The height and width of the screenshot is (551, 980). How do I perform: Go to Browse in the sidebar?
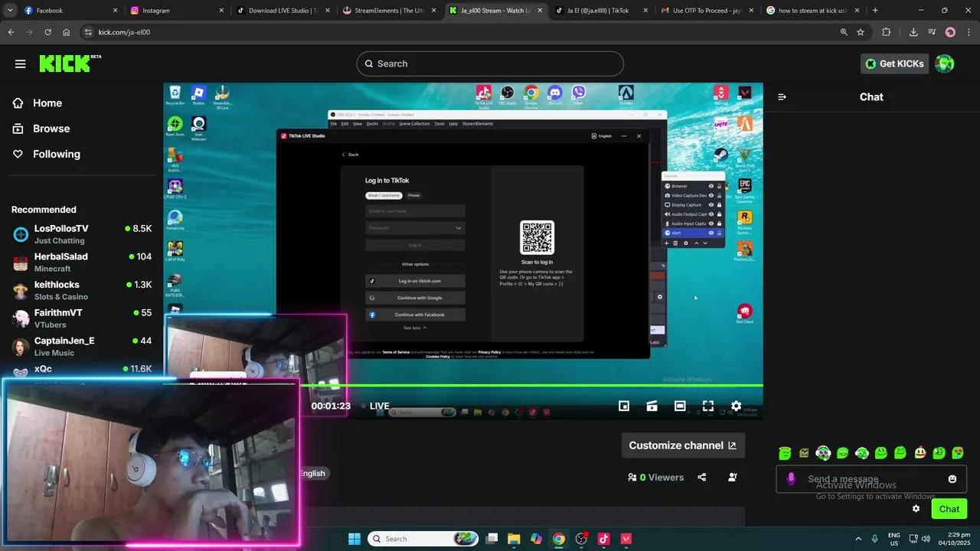tap(51, 129)
